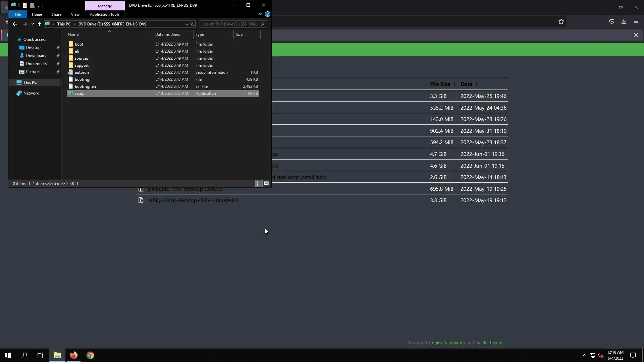The image size is (644, 362).
Task: Switch to large icons view in status bar
Action: point(266,183)
